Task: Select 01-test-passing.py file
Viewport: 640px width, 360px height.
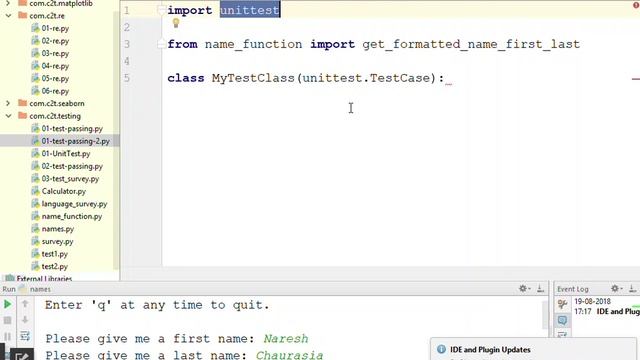Action: pyautogui.click(x=72, y=129)
